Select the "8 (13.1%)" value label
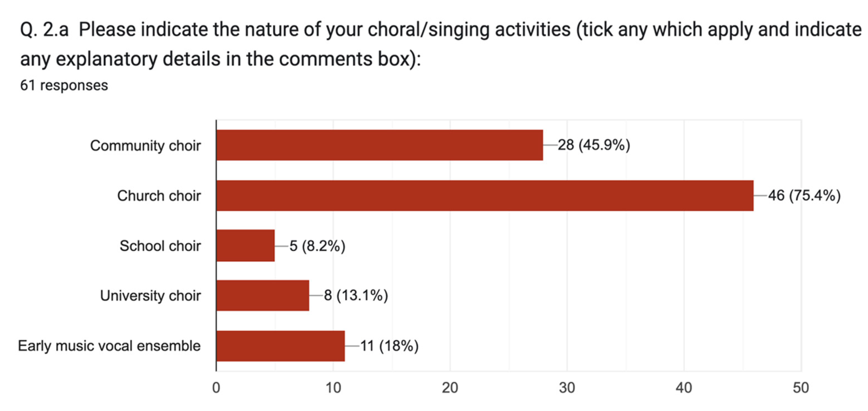Screen dimensions: 868x411 356,295
